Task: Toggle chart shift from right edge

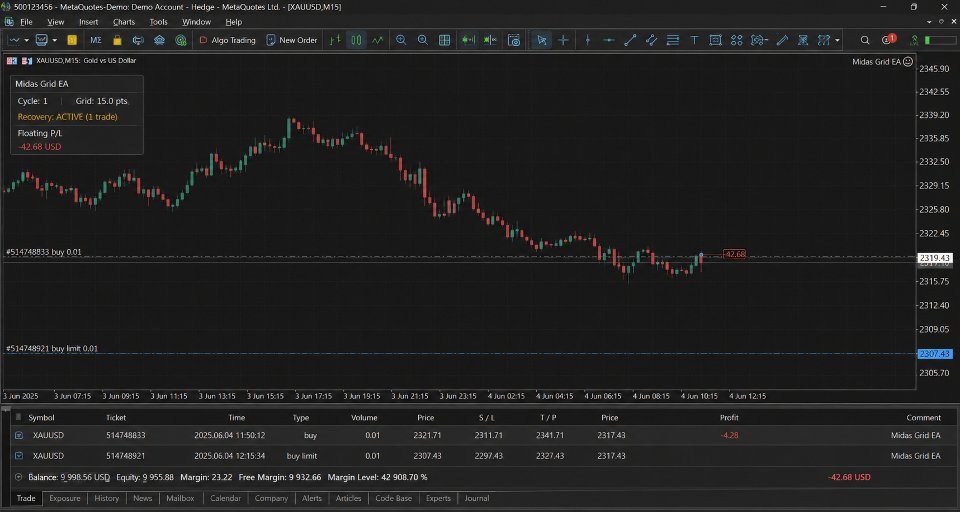Action: pyautogui.click(x=490, y=40)
